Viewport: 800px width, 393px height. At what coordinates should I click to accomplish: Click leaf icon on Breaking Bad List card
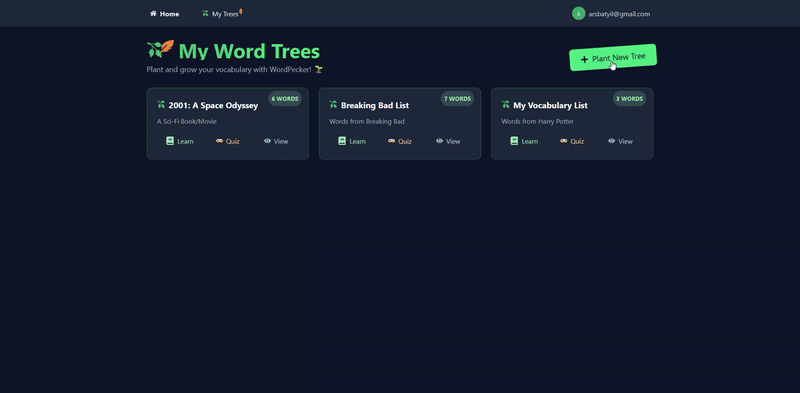[x=333, y=105]
